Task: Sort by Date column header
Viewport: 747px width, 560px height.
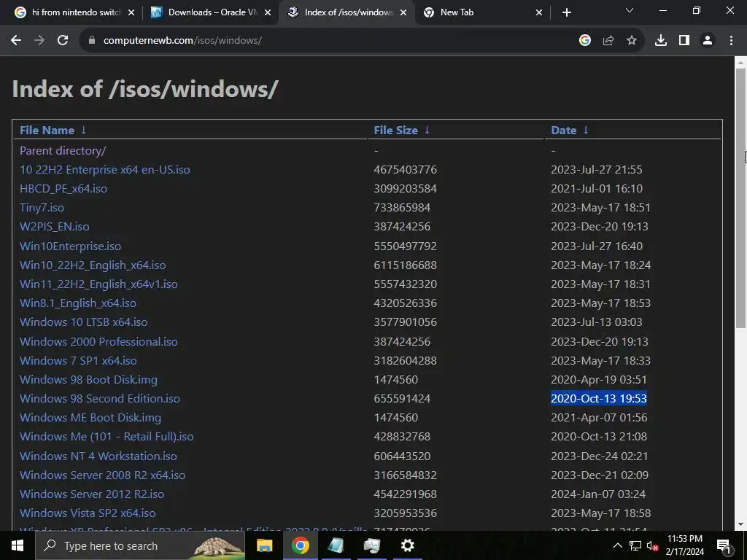Action: tap(564, 130)
